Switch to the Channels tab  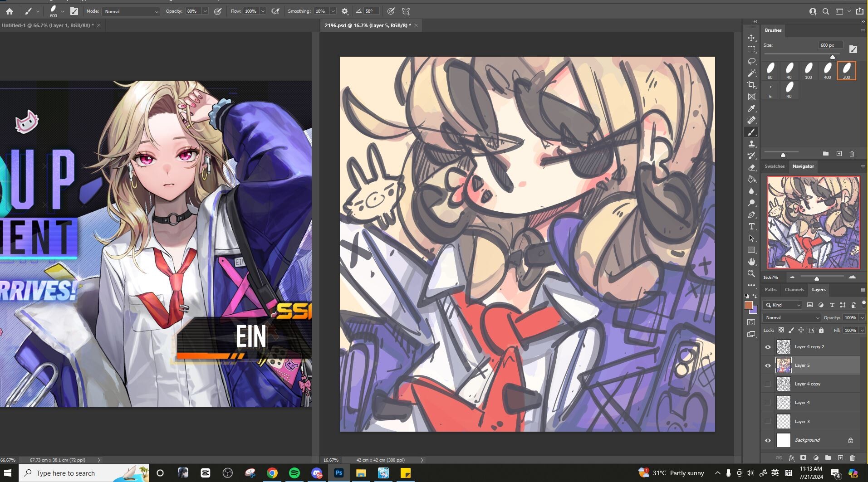794,290
